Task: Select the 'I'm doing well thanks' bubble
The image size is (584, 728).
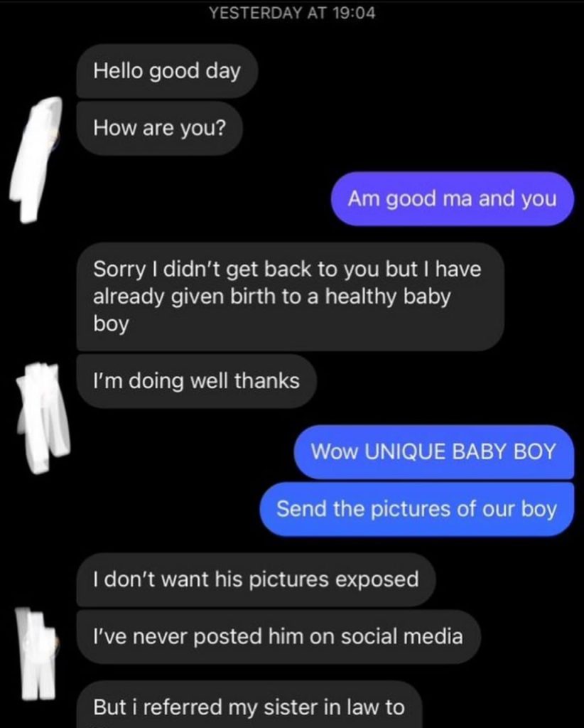Action: point(197,381)
